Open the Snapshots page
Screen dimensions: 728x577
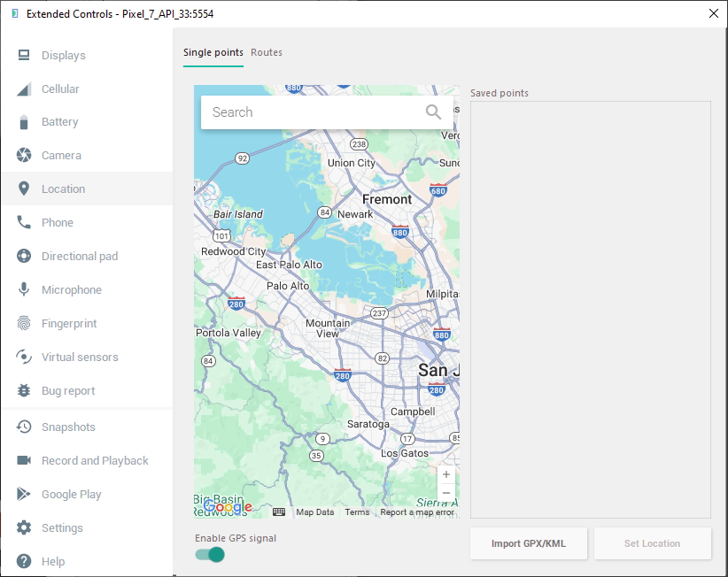click(x=87, y=427)
